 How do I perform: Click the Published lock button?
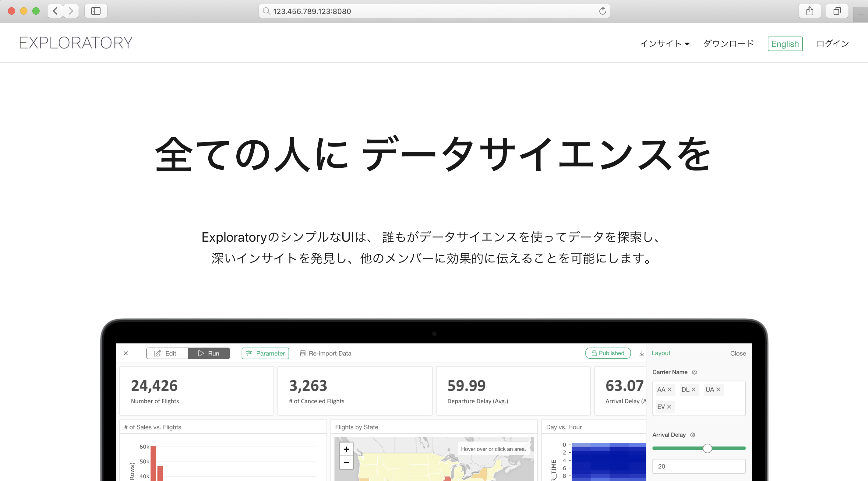click(x=608, y=353)
